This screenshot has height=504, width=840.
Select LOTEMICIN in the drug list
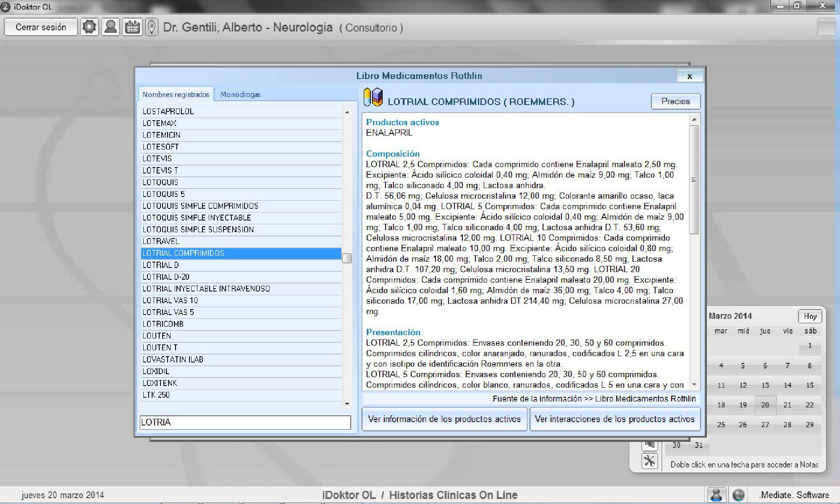pos(241,135)
